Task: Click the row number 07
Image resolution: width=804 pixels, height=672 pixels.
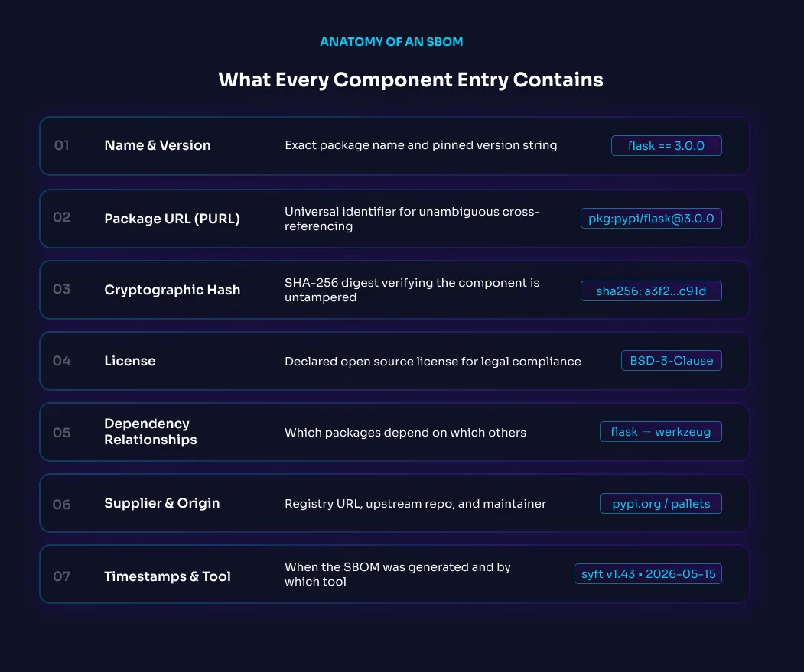Action: tap(61, 576)
